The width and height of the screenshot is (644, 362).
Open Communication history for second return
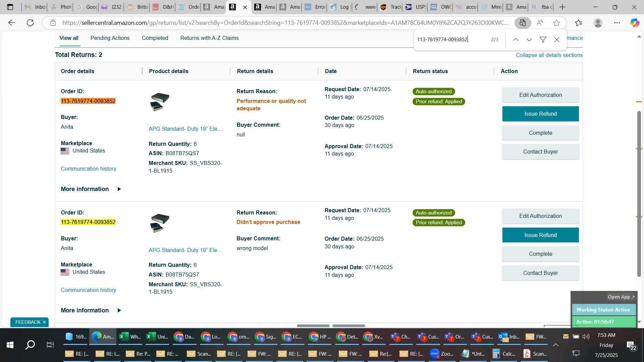click(x=89, y=290)
